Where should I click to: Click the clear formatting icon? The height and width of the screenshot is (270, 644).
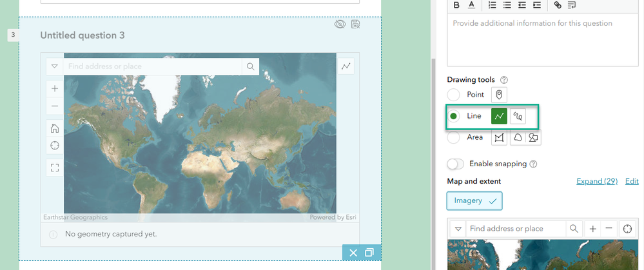pyautogui.click(x=571, y=5)
